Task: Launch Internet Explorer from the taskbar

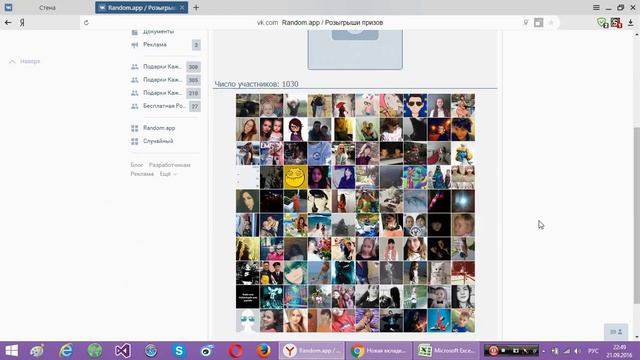Action: [x=66, y=351]
